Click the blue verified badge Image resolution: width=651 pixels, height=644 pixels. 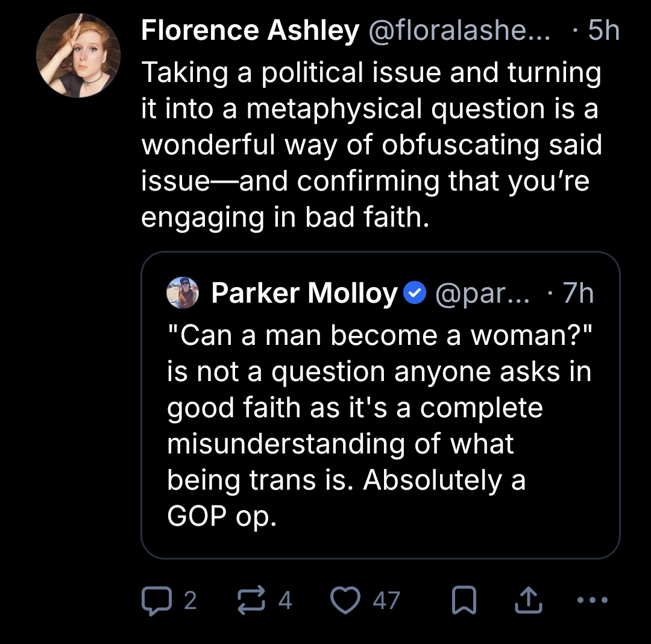point(414,294)
